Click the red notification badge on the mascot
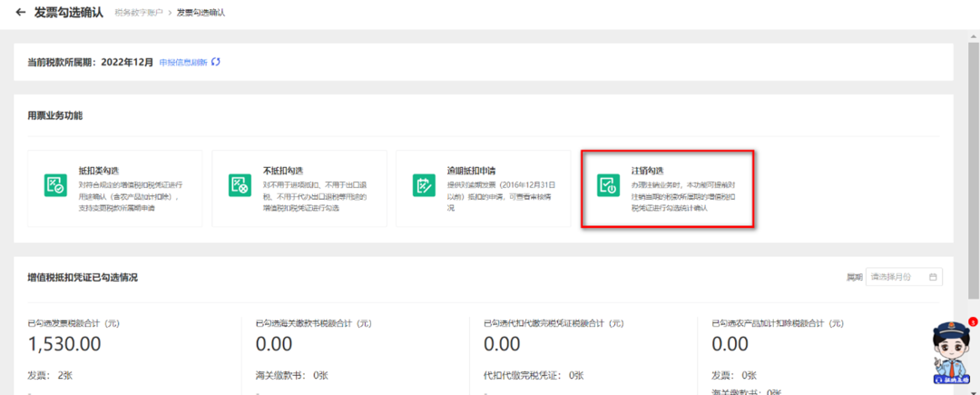 973,321
